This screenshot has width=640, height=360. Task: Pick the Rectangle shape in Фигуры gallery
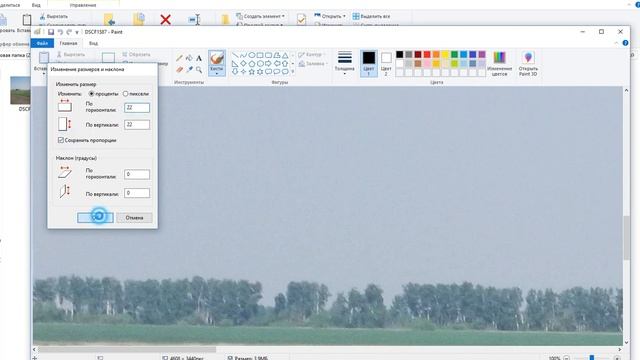(260, 55)
